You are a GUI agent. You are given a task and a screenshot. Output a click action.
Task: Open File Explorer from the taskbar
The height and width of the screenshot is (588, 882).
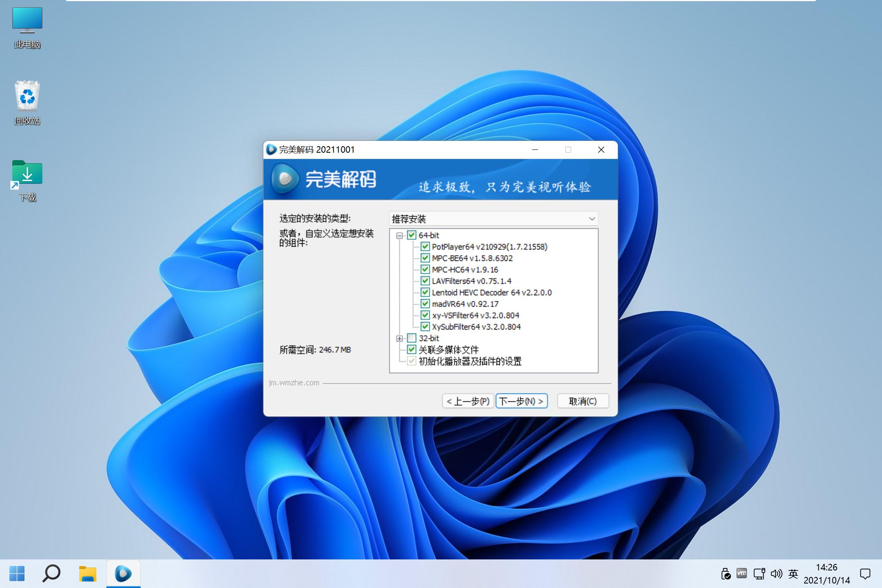[87, 573]
